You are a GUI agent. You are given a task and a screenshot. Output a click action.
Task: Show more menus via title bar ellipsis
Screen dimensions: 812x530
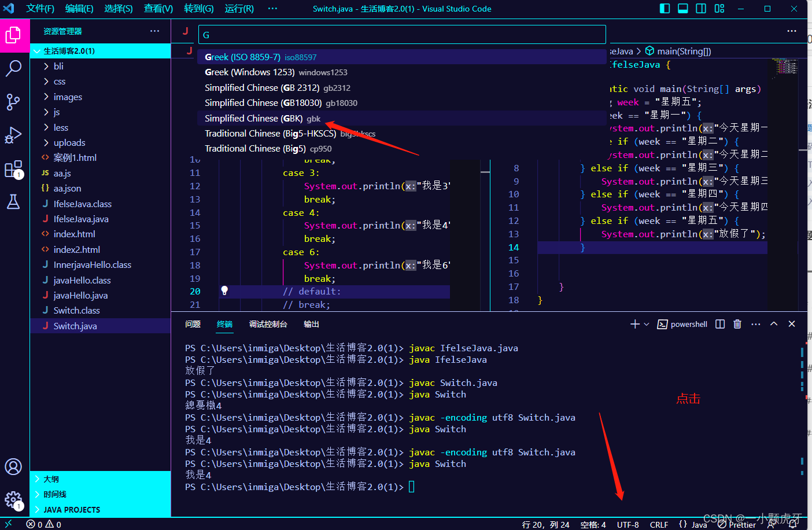[272, 9]
